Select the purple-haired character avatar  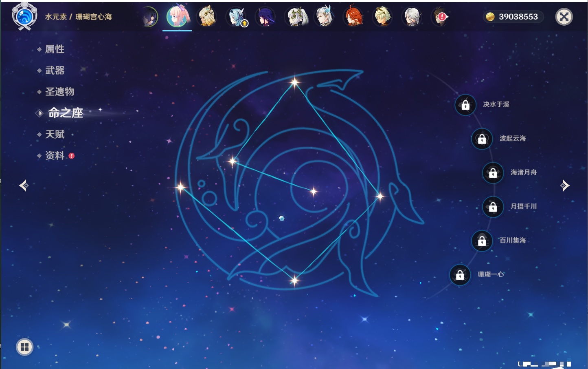[x=265, y=17]
